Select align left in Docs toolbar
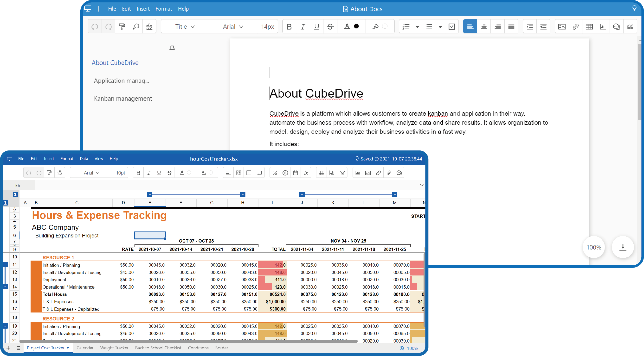644x356 pixels. [470, 26]
